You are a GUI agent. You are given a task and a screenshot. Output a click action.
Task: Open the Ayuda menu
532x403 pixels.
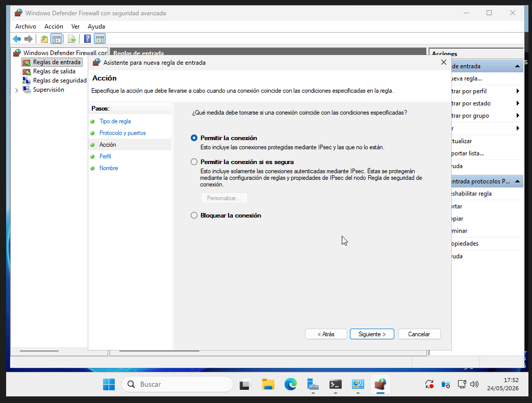96,26
